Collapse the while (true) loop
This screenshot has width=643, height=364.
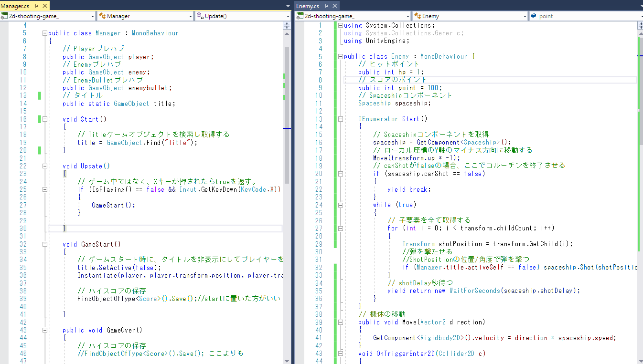(340, 205)
